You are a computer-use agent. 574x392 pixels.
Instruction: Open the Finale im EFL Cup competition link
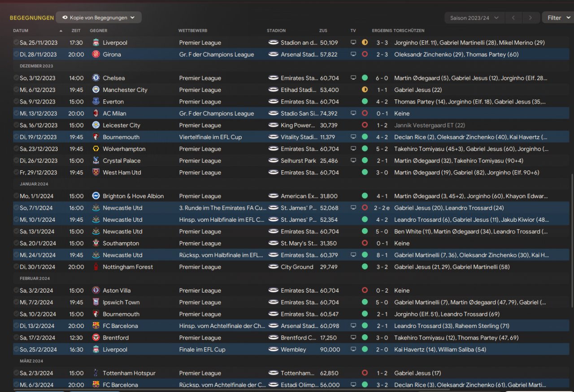(x=202, y=349)
